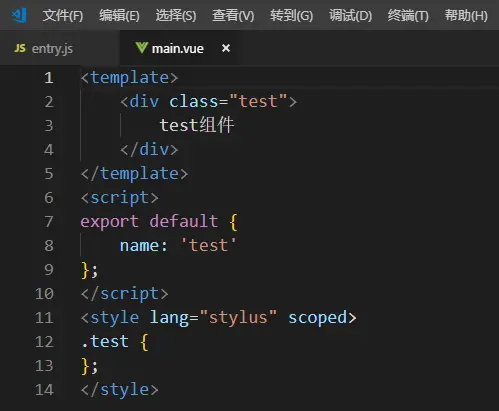Screen dimensions: 499x411
Task: Place cursor in text 'test组件'
Action: [197, 125]
